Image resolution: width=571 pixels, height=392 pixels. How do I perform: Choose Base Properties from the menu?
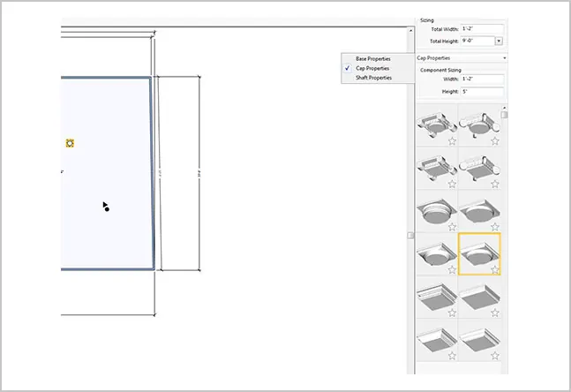[373, 58]
